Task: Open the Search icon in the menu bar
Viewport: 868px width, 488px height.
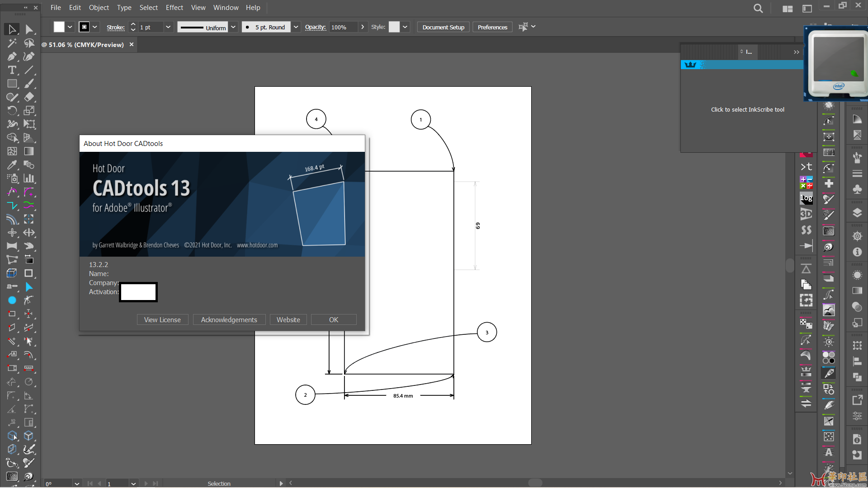Action: (x=758, y=8)
